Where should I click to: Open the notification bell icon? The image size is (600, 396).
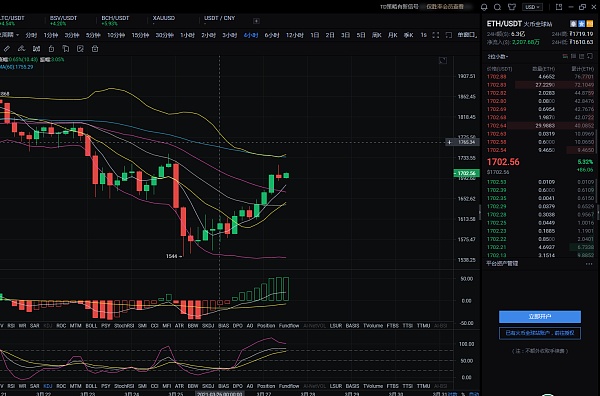pyautogui.click(x=484, y=7)
